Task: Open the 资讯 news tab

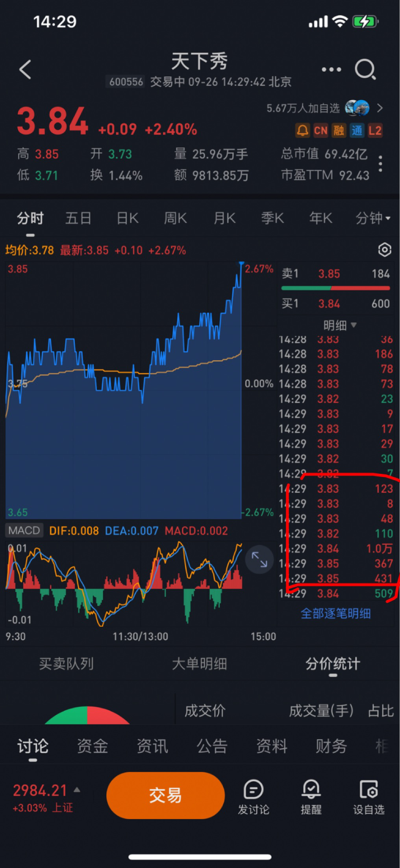Action: 152,746
